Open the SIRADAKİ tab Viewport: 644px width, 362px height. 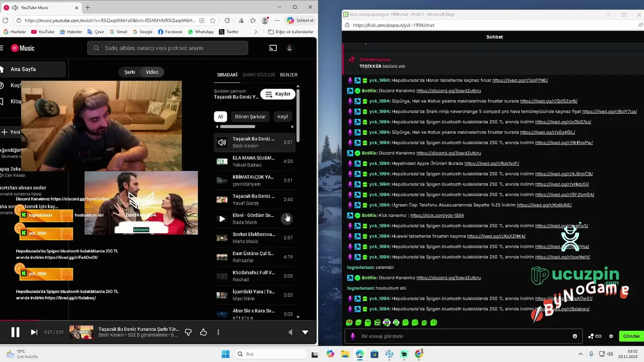point(227,74)
